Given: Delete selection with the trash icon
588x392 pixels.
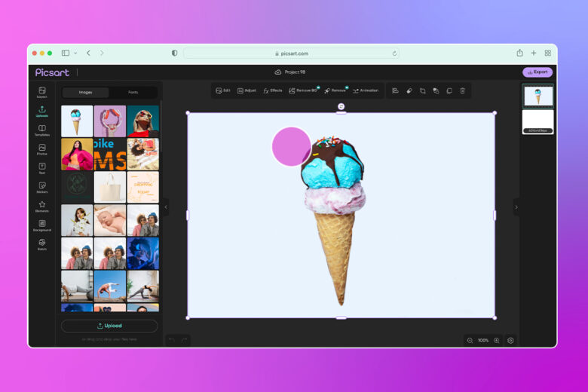Looking at the screenshot, I should [463, 90].
